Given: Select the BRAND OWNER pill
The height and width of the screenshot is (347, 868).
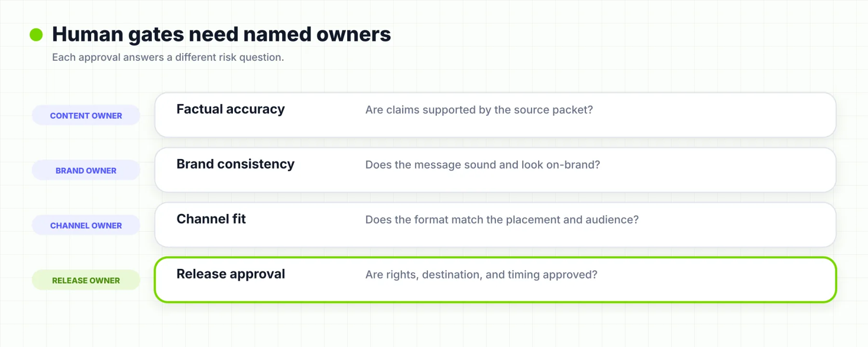Looking at the screenshot, I should pos(86,170).
